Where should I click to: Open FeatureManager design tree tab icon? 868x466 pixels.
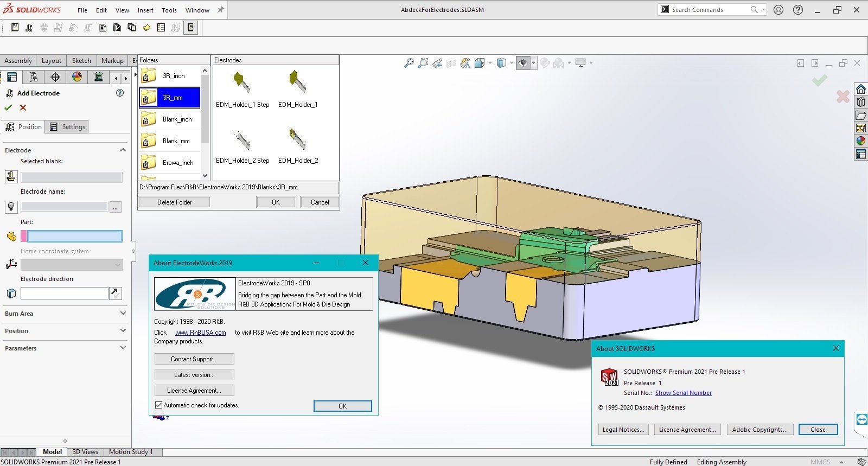tap(12, 77)
